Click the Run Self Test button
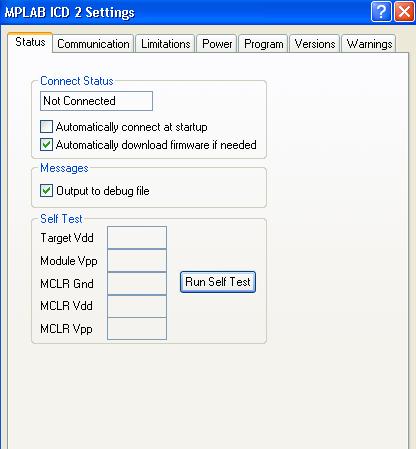This screenshot has width=416, height=449. tap(218, 282)
